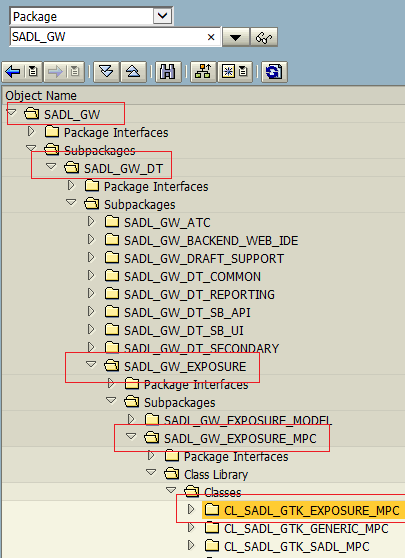The height and width of the screenshot is (558, 405).
Task: Expand the SADL_GW_DT_SB_UI package
Action: (x=91, y=330)
